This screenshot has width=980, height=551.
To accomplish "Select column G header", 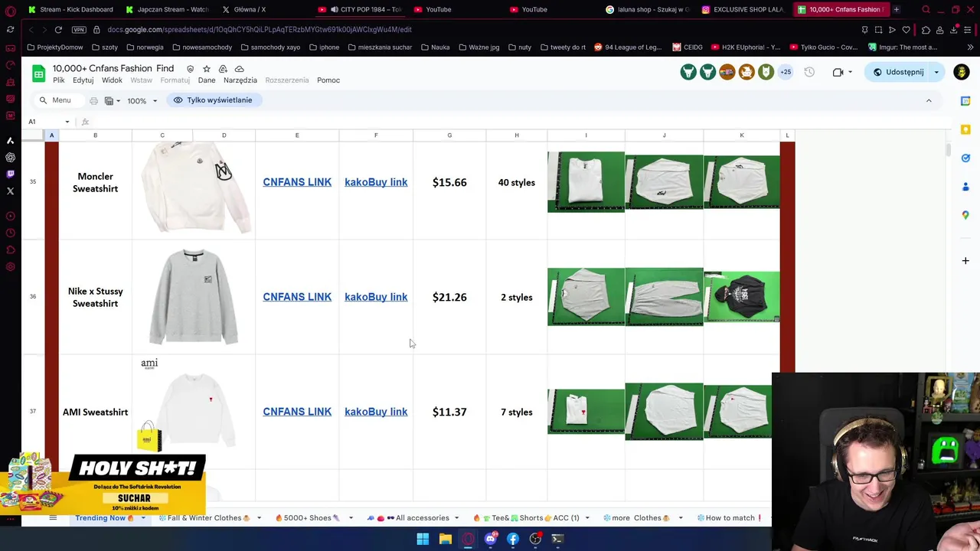I will pos(449,135).
